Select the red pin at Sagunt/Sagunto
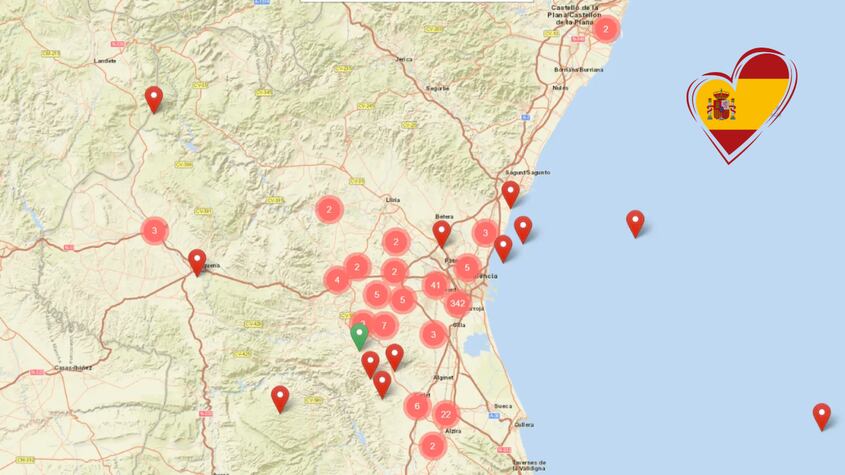This screenshot has width=845, height=475. coord(511,194)
